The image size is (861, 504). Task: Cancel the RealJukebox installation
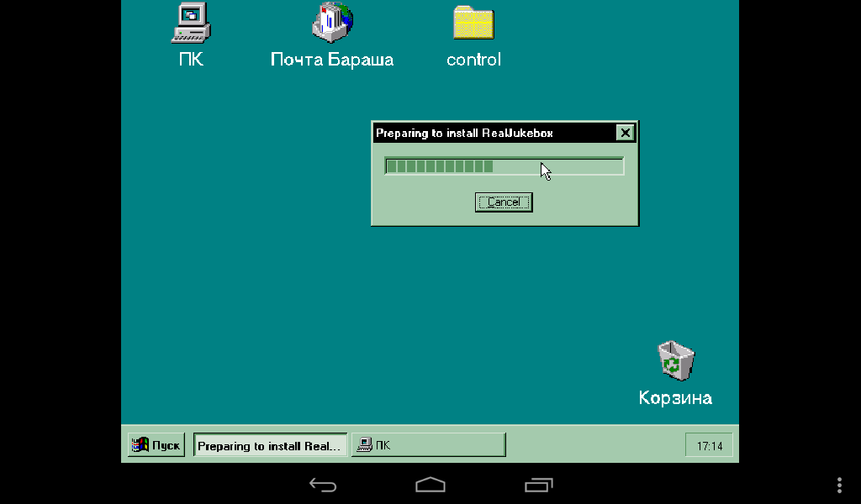coord(504,202)
